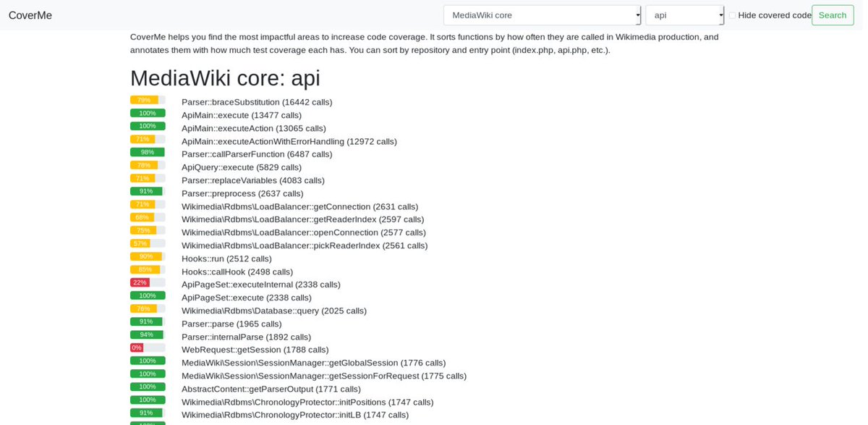Select 'LoadBalancer::openConnection (2577 calls)' row
This screenshot has height=425, width=868.
point(304,232)
